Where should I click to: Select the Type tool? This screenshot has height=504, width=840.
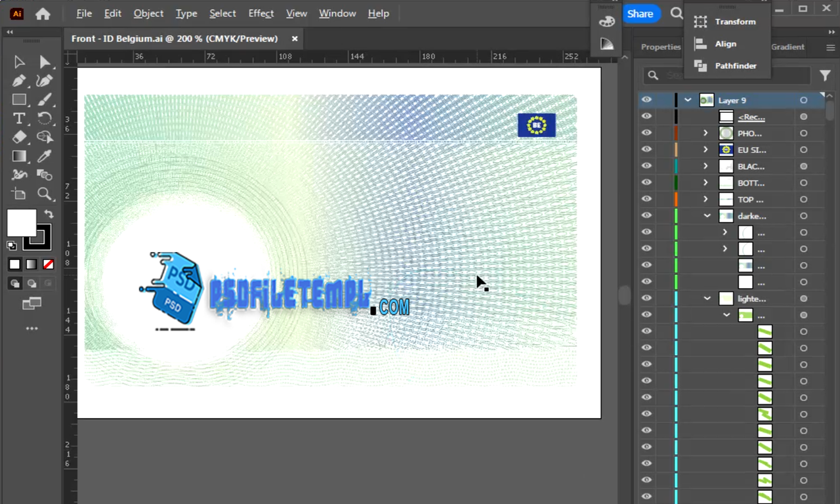click(19, 118)
